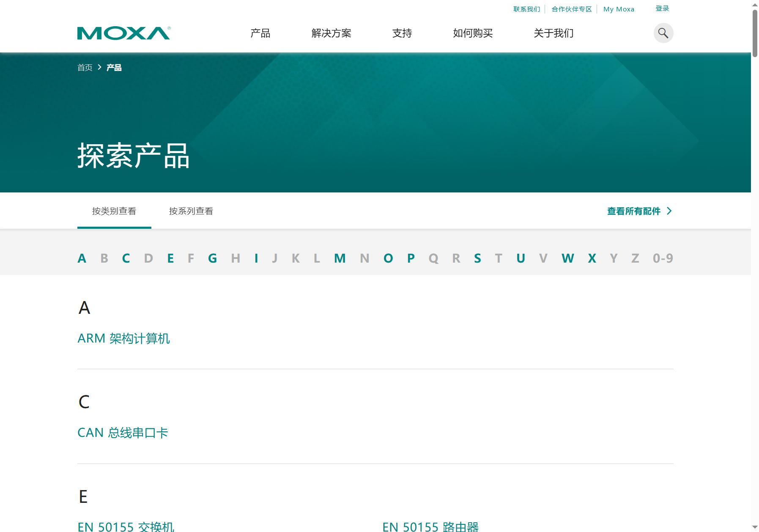Click the 产品 breadcrumb item
759x532 pixels.
pos(114,68)
